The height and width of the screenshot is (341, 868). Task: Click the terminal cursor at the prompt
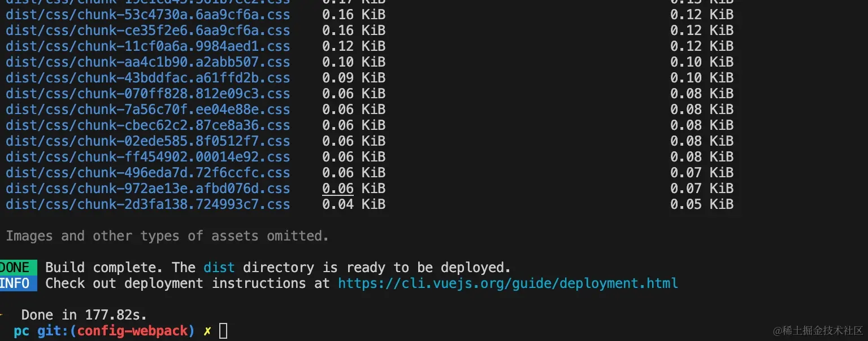tap(223, 331)
